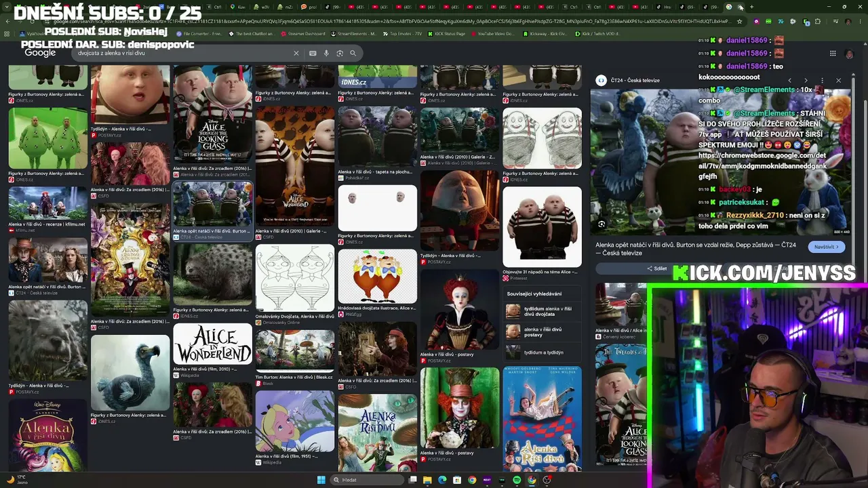Share the previewed image with Sdílet button
The width and height of the screenshot is (868, 488).
(x=656, y=268)
